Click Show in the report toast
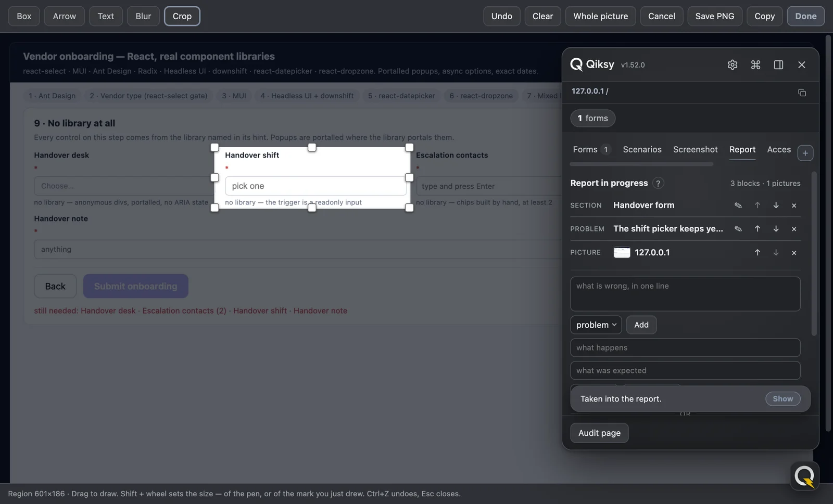Image resolution: width=833 pixels, height=504 pixels. (782, 399)
